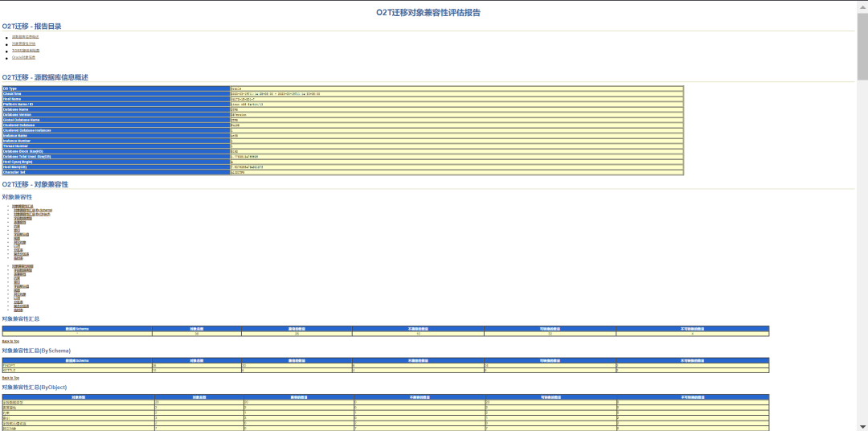Click Back to Top below the 对象兼容性汇总 table

click(10, 341)
